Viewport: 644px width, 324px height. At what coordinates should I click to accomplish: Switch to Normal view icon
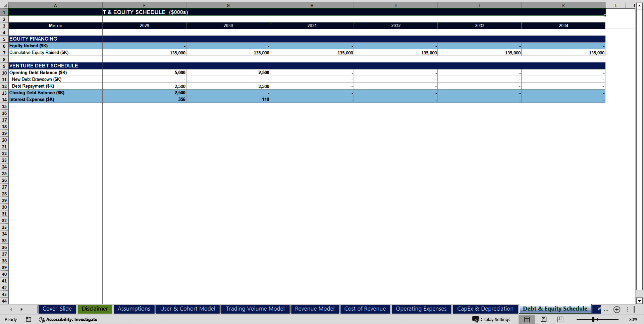click(x=527, y=319)
